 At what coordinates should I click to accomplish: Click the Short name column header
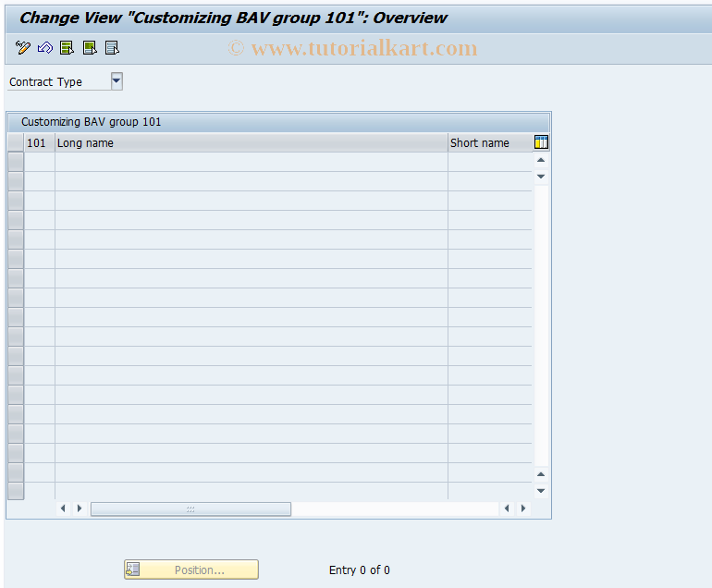click(x=490, y=143)
